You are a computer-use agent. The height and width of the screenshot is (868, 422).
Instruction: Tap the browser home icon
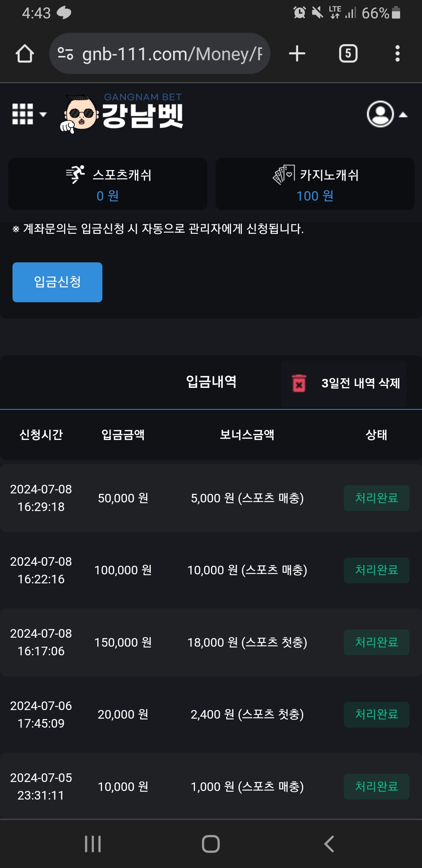click(x=25, y=54)
